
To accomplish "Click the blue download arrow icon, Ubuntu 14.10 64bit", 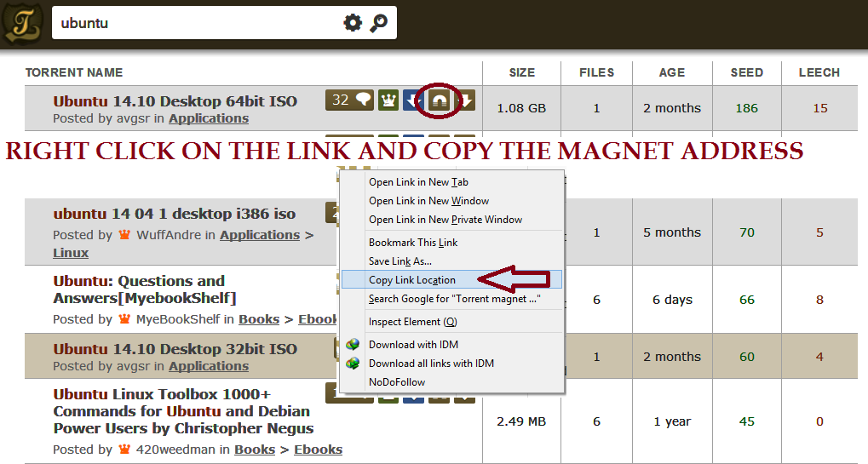I will point(413,100).
